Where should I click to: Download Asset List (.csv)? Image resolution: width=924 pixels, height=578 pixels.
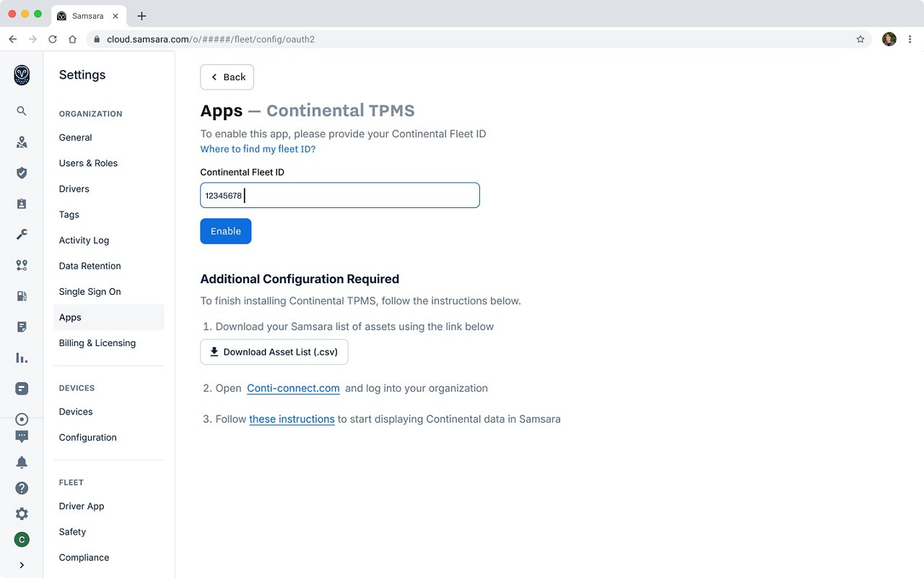pos(274,352)
